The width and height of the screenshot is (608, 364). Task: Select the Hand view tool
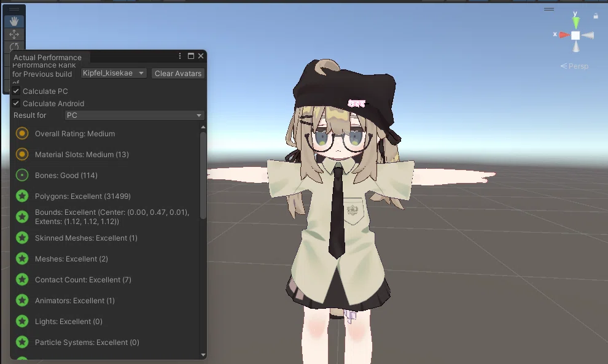[x=14, y=21]
